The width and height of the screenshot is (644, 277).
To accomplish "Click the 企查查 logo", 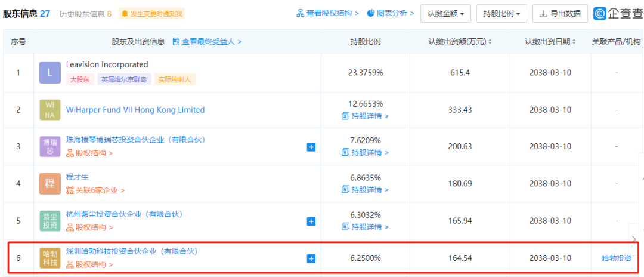I will pos(618,14).
